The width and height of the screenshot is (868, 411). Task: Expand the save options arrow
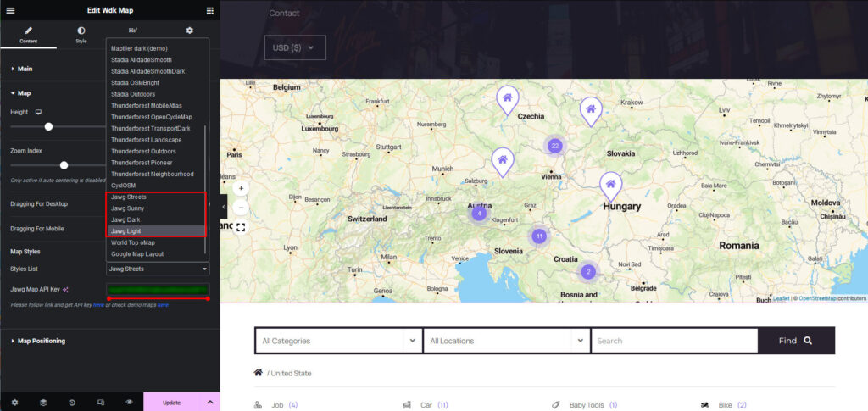pyautogui.click(x=210, y=403)
